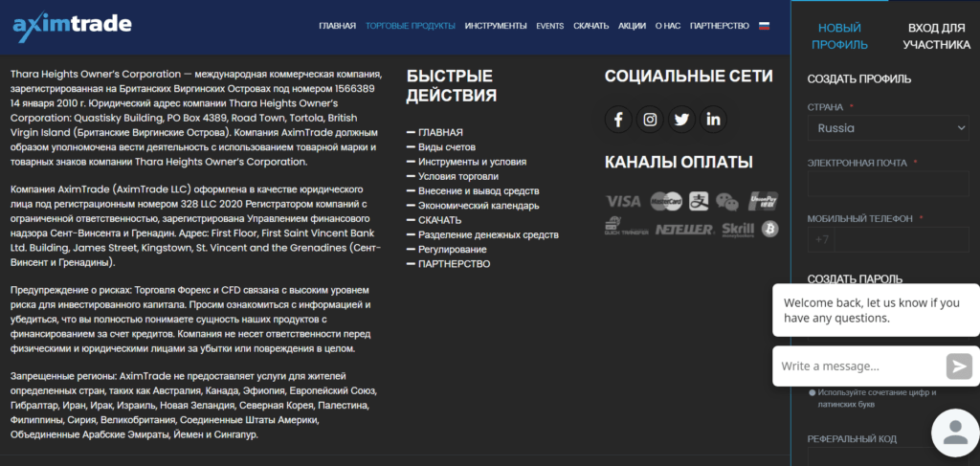Open ИНСТРУМЕНТЫ menu

click(x=496, y=26)
